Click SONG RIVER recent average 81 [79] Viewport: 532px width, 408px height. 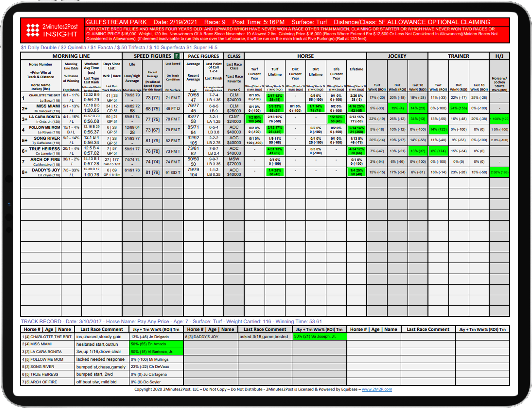coord(152,141)
